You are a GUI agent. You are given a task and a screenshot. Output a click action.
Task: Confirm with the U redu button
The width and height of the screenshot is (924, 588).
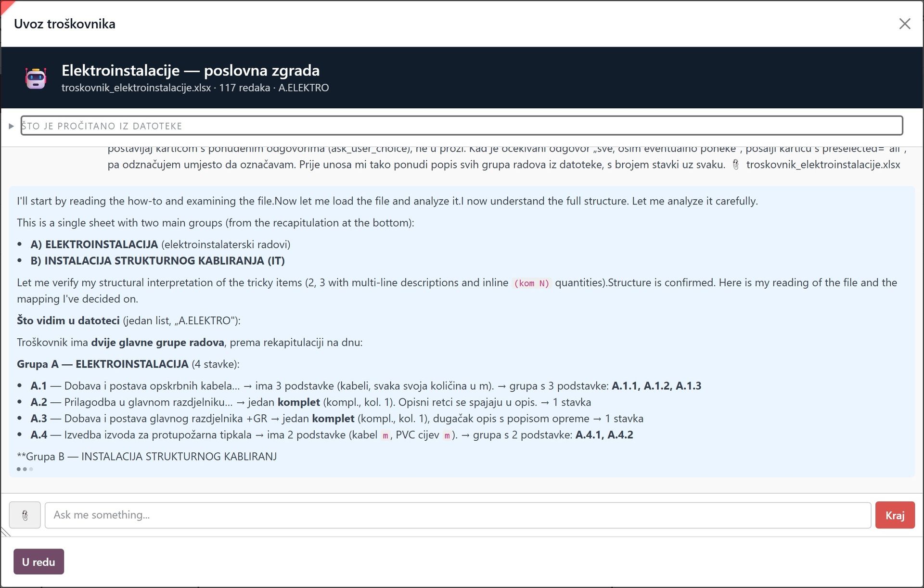pyautogui.click(x=38, y=562)
